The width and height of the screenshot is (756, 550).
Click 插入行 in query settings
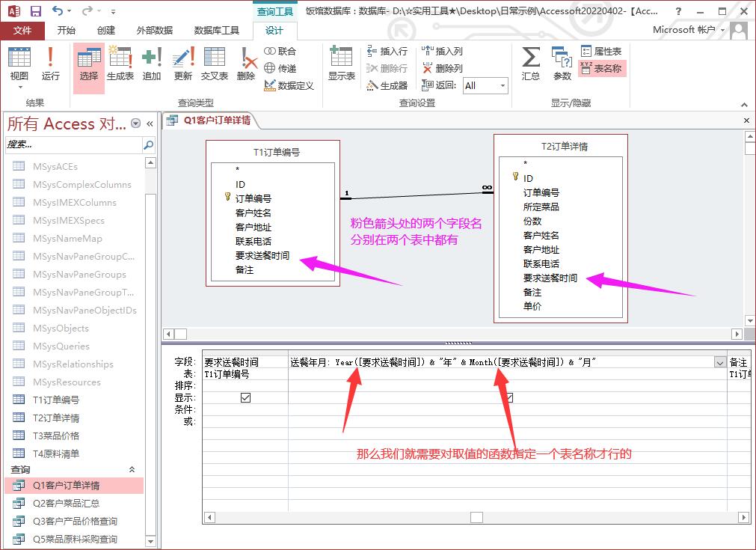(387, 51)
